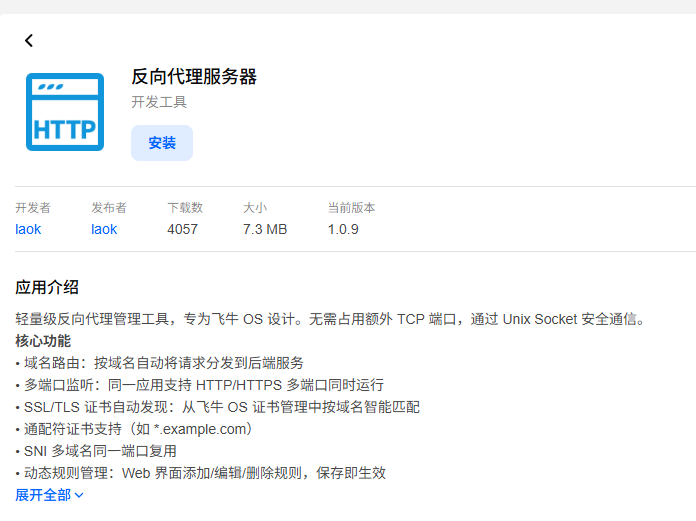Click the 动态规则管理 feature line
The image size is (696, 521).
pyautogui.click(x=201, y=473)
